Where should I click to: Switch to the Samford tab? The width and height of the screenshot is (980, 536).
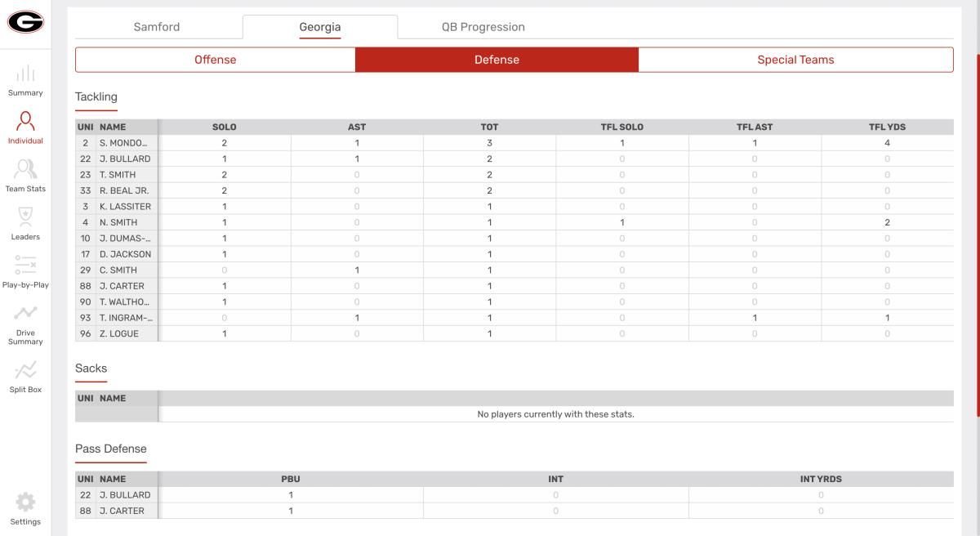(x=157, y=27)
